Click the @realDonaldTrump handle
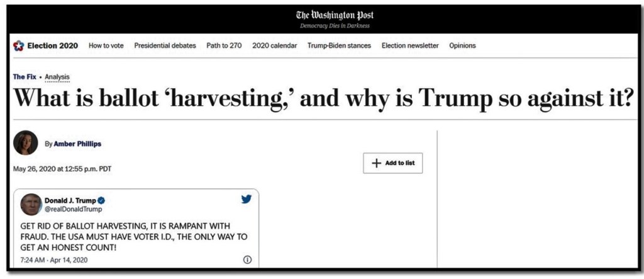 tap(73, 209)
